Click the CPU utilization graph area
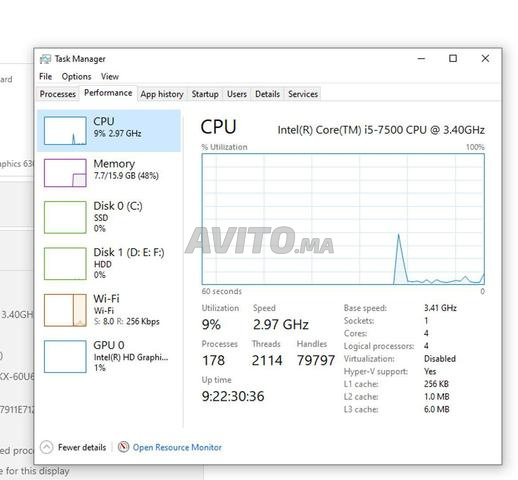The height and width of the screenshot is (480, 518). (x=343, y=219)
